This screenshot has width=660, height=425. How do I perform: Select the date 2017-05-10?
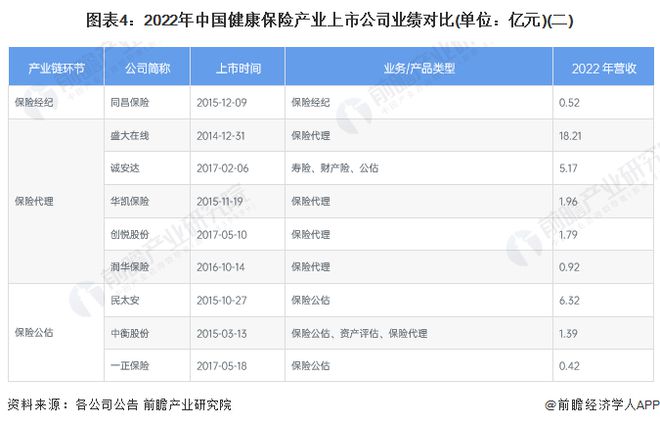pyautogui.click(x=221, y=234)
